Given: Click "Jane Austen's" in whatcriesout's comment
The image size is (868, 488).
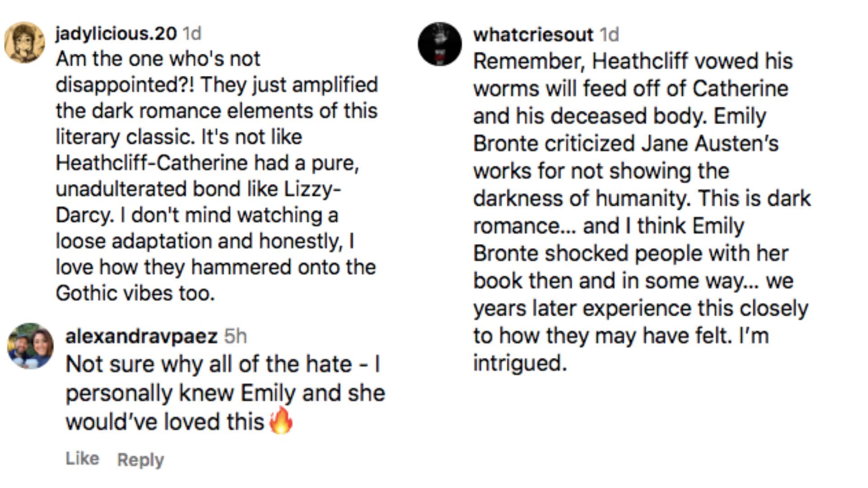Looking at the screenshot, I should click(709, 144).
